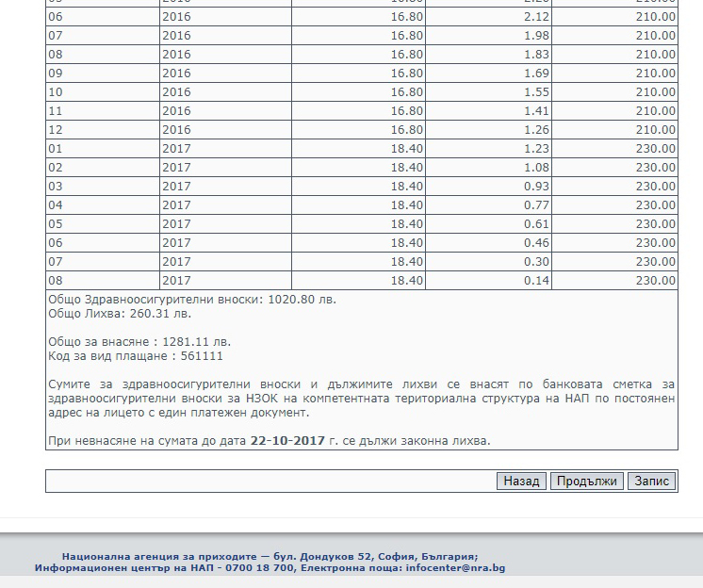Select the interest cell showing 0.46
The height and width of the screenshot is (588, 703).
(x=537, y=242)
